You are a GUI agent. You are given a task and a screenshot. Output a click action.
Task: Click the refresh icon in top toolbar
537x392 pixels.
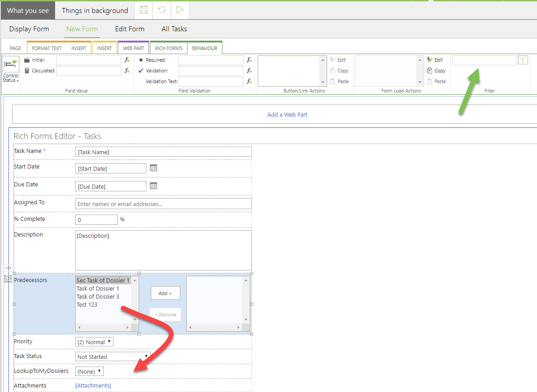pyautogui.click(x=162, y=10)
